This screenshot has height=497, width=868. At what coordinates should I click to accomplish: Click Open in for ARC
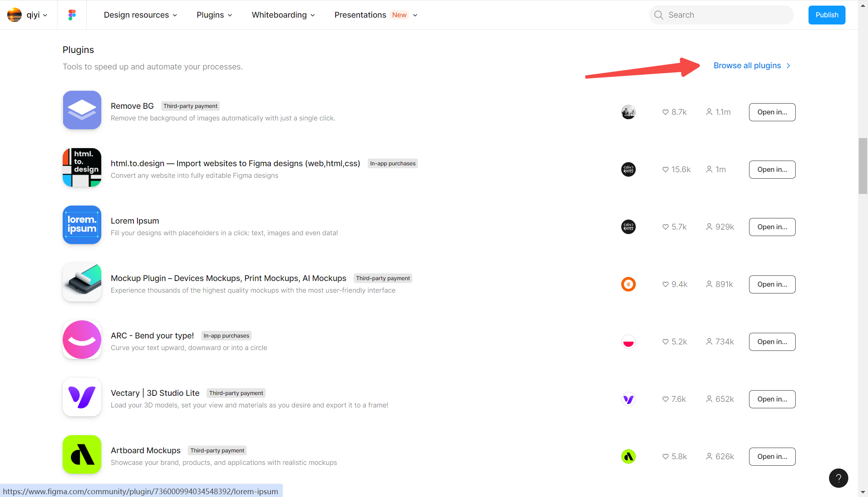click(772, 342)
